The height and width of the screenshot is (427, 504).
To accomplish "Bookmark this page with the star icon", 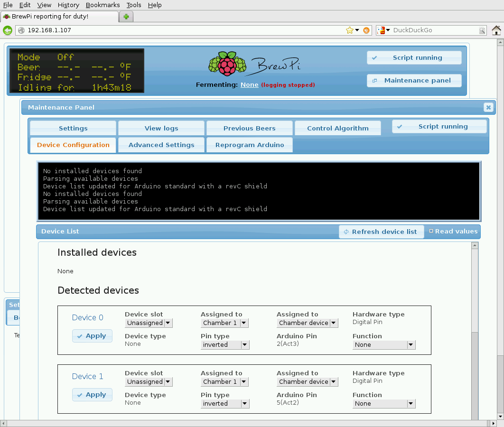I will pos(349,30).
